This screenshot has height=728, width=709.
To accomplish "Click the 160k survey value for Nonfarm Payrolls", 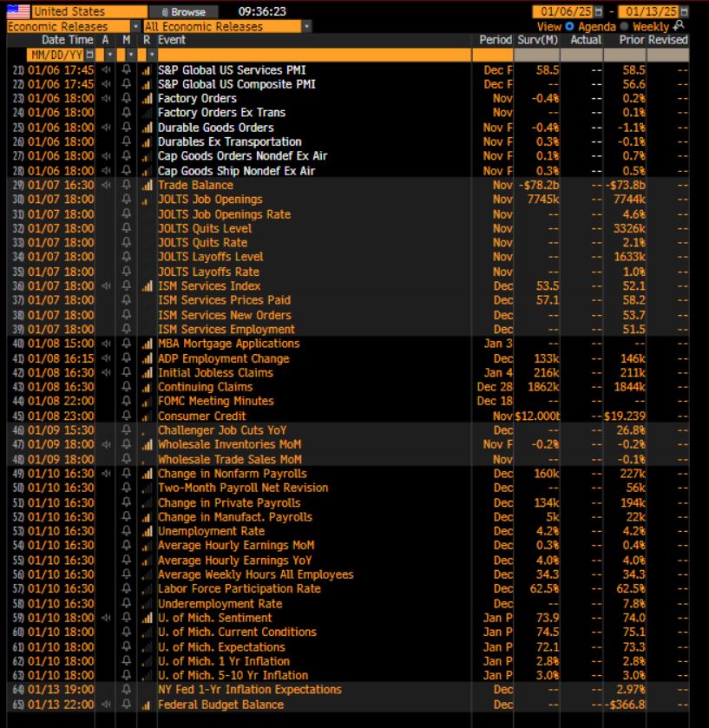I will point(547,474).
